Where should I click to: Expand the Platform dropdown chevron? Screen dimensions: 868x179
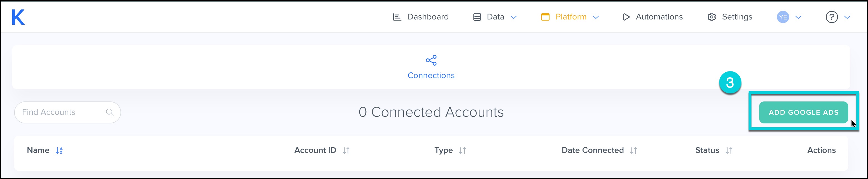coord(596,17)
